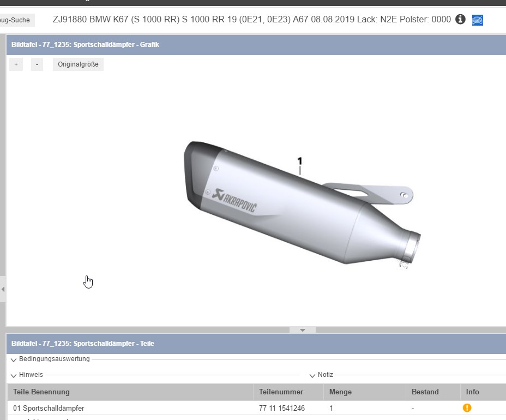
Task: Open the Fahrzeug-Suche button
Action: 16,20
